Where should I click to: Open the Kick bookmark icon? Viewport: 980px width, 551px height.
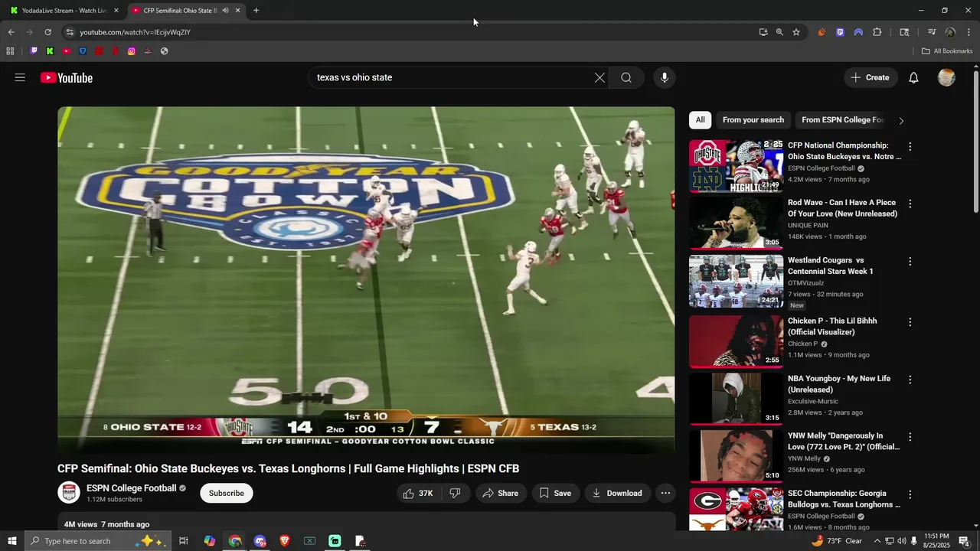[x=50, y=51]
